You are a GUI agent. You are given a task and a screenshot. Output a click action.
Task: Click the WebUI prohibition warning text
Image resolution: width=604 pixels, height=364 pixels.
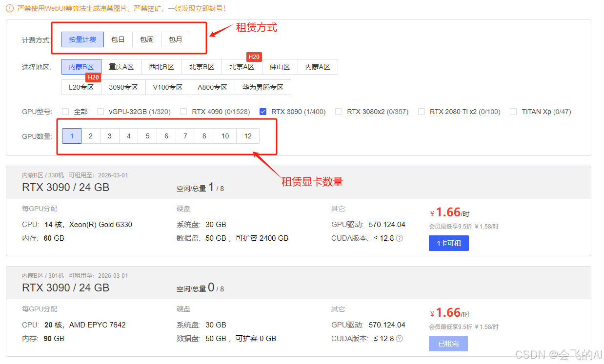tap(121, 8)
